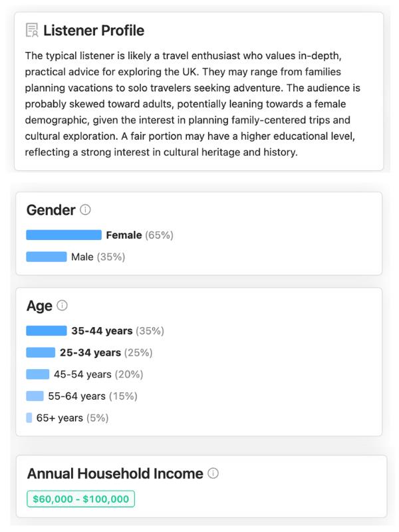Click the 65+ years (5%) label
Image resolution: width=399 pixels, height=532 pixels.
pyautogui.click(x=72, y=418)
